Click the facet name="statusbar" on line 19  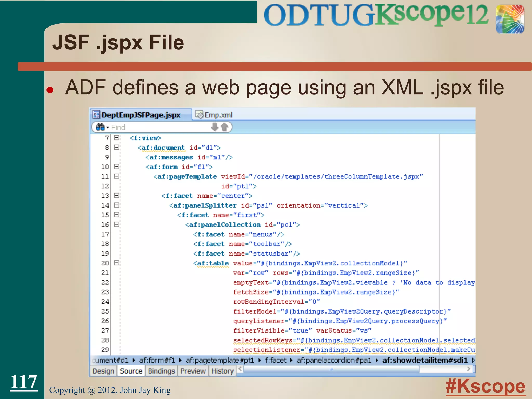(x=247, y=254)
